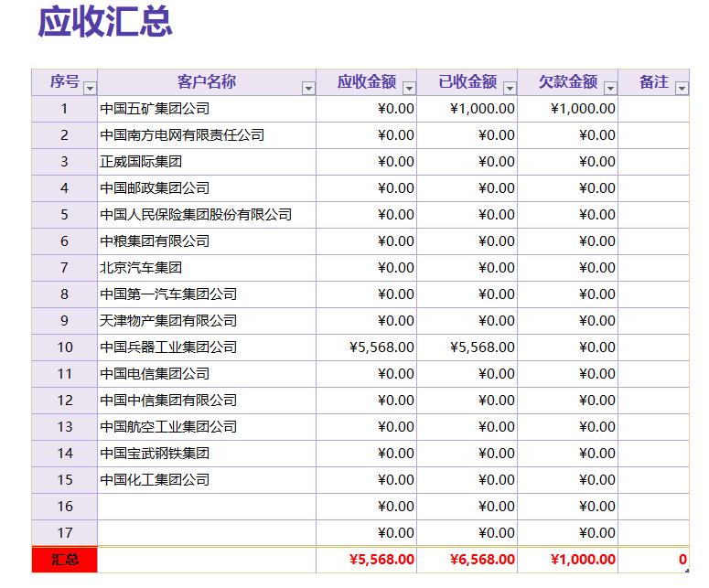
Task: Click the 备注 header label
Action: click(654, 81)
